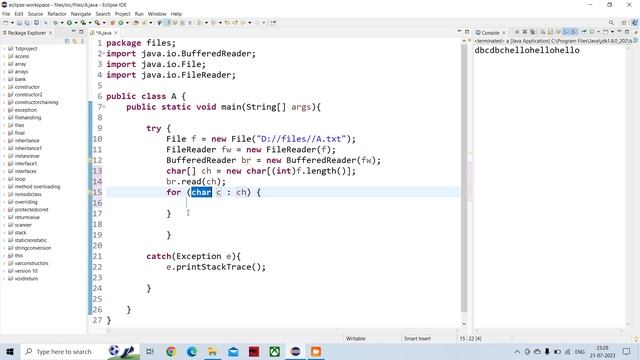Maximize the editor area
Image resolution: width=640 pixels, height=360 pixels.
pyautogui.click(x=467, y=31)
